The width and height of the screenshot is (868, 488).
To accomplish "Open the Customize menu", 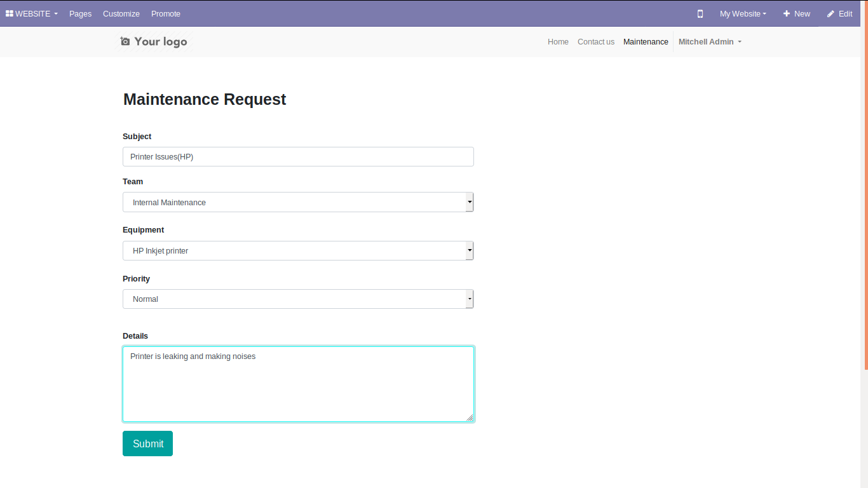I will coord(121,13).
